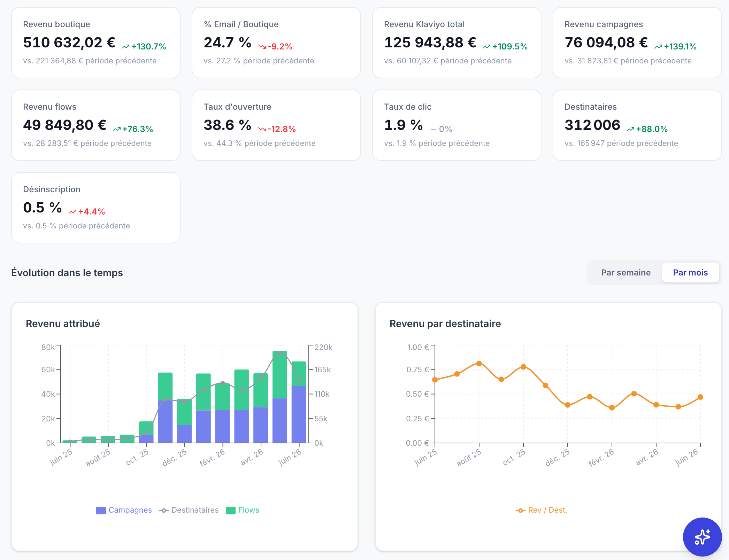Click the 76 094,08 € campaigns value
This screenshot has height=560, width=729.
(606, 42)
